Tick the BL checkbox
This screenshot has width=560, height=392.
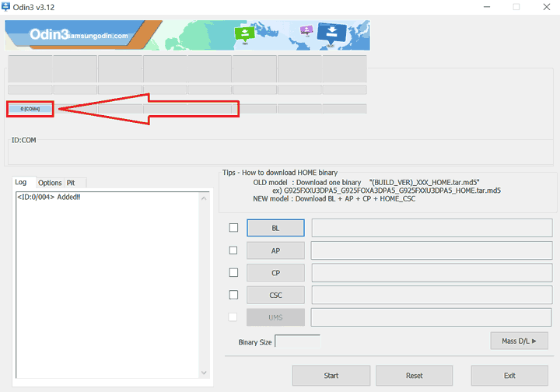tap(233, 228)
